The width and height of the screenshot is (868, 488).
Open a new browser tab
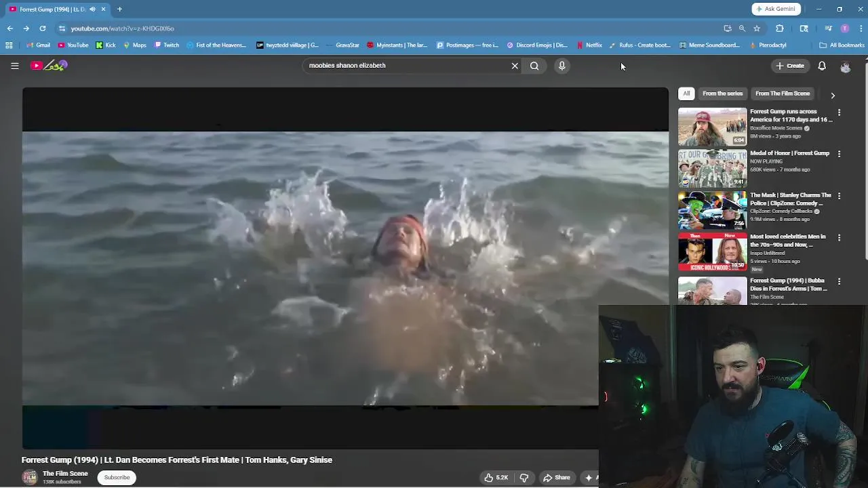[x=119, y=9]
